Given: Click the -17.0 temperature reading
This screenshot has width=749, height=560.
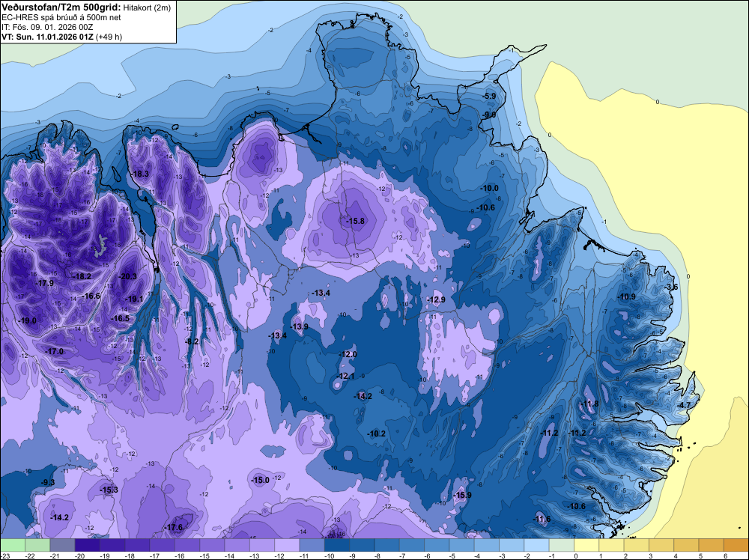Looking at the screenshot, I should pos(54,351).
